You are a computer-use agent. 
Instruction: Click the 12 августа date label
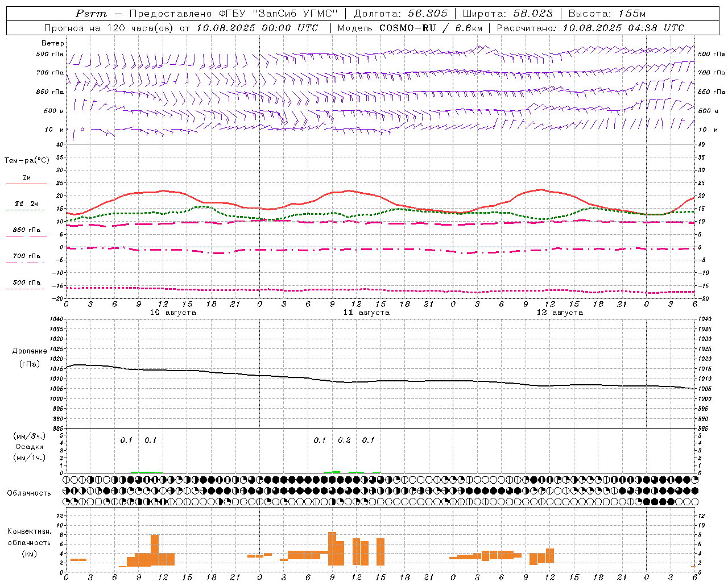pos(560,313)
